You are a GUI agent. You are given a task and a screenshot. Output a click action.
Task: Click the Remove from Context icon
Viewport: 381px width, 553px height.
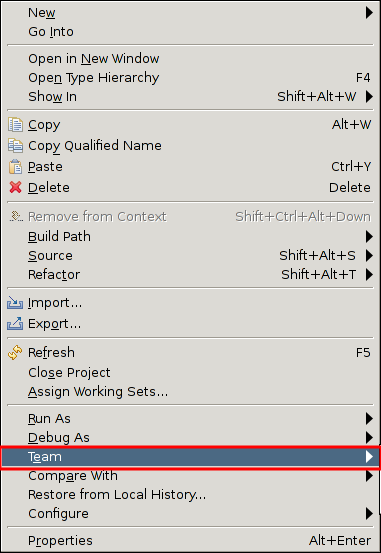coord(16,216)
